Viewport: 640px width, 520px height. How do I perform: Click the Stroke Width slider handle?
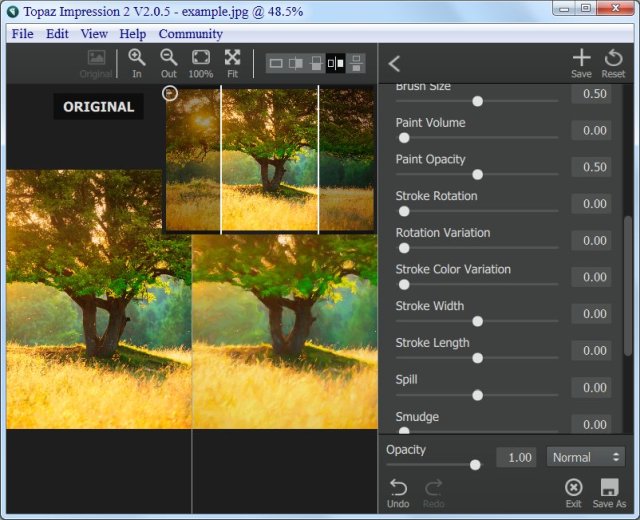click(477, 321)
